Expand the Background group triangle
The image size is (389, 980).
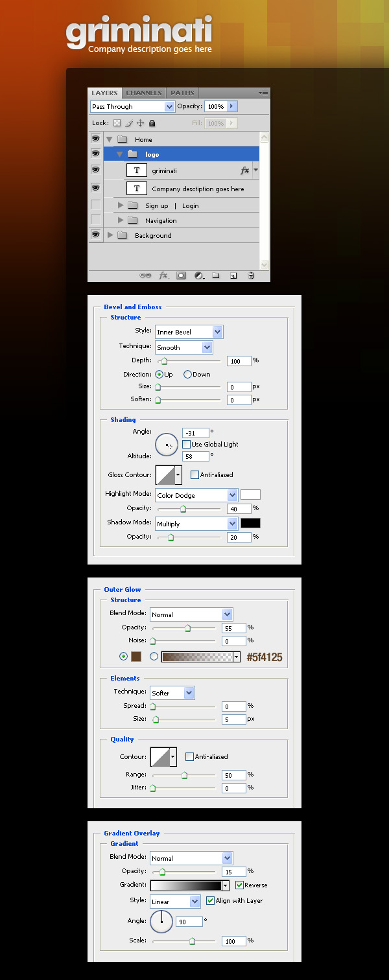tap(110, 235)
